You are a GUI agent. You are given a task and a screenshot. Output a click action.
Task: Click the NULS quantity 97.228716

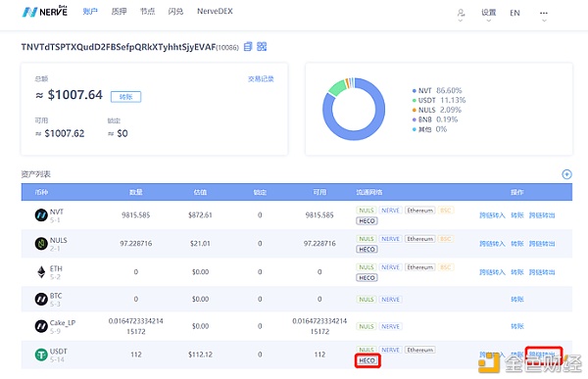136,244
